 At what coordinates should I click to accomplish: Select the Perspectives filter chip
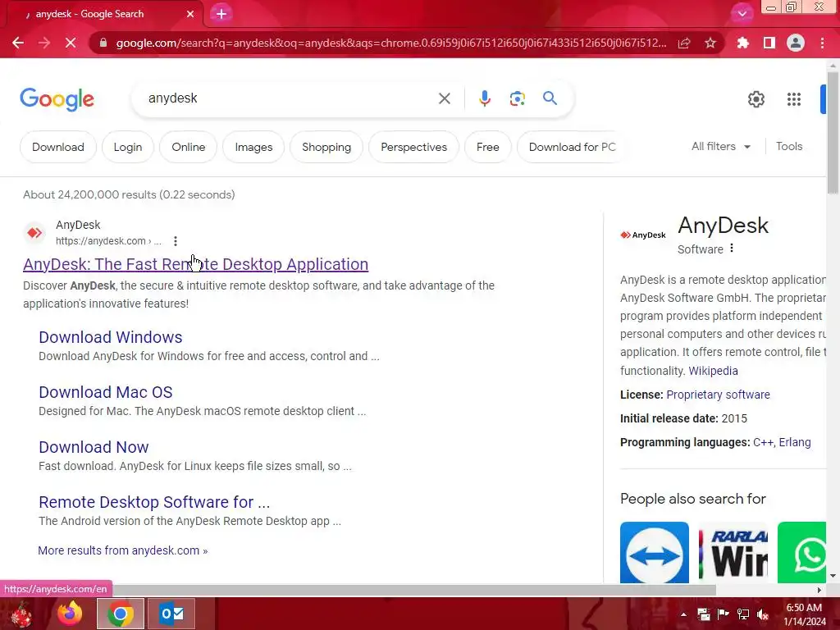tap(413, 147)
